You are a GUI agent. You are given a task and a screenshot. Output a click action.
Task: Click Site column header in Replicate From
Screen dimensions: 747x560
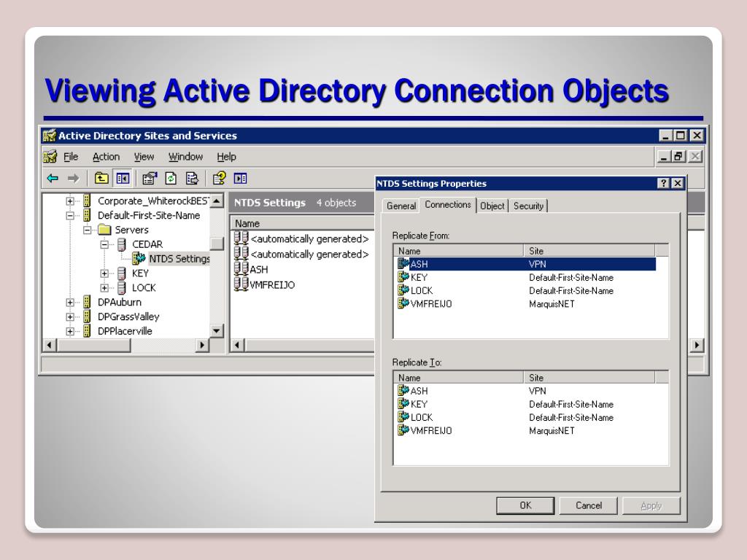589,251
